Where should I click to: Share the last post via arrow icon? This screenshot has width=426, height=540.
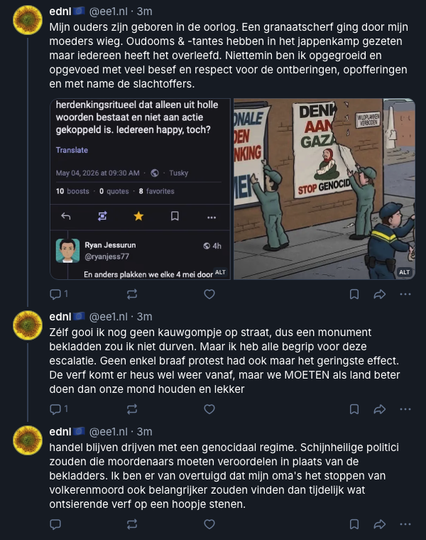(x=380, y=524)
